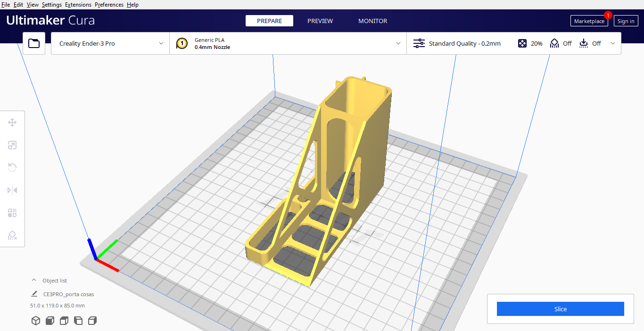Click the infill density icon
Screen dimensions: 644x331
[522, 43]
